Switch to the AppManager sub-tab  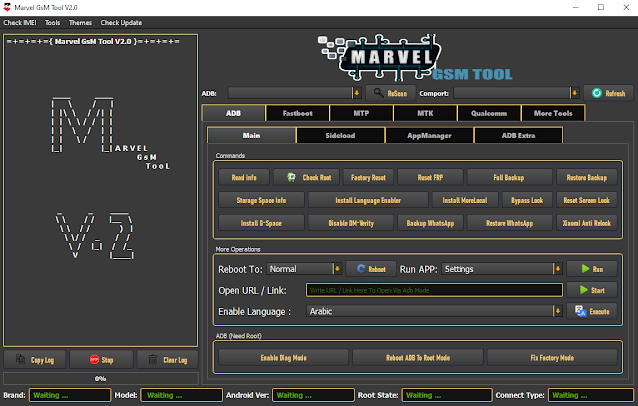[x=429, y=135]
